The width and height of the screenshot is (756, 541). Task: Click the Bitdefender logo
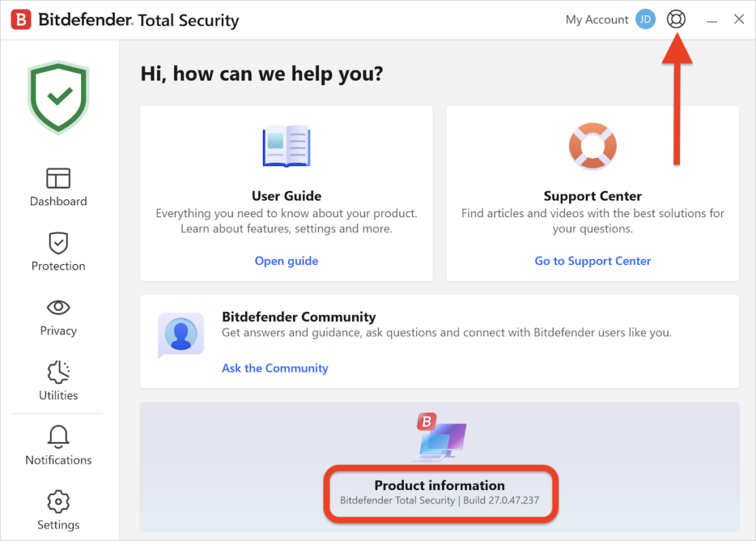click(x=20, y=19)
